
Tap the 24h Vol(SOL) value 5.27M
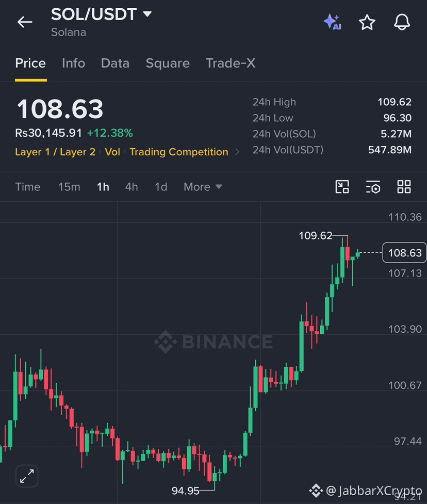[x=396, y=134]
